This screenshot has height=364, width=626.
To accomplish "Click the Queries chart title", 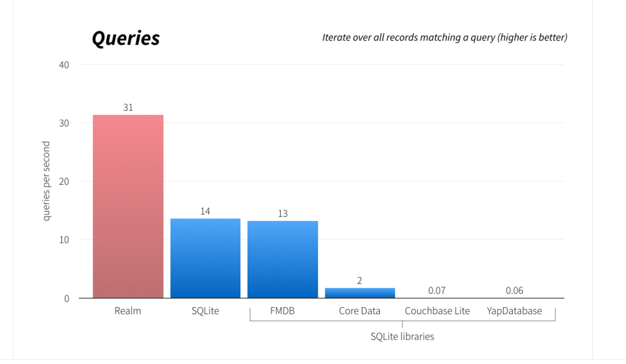I will [126, 38].
